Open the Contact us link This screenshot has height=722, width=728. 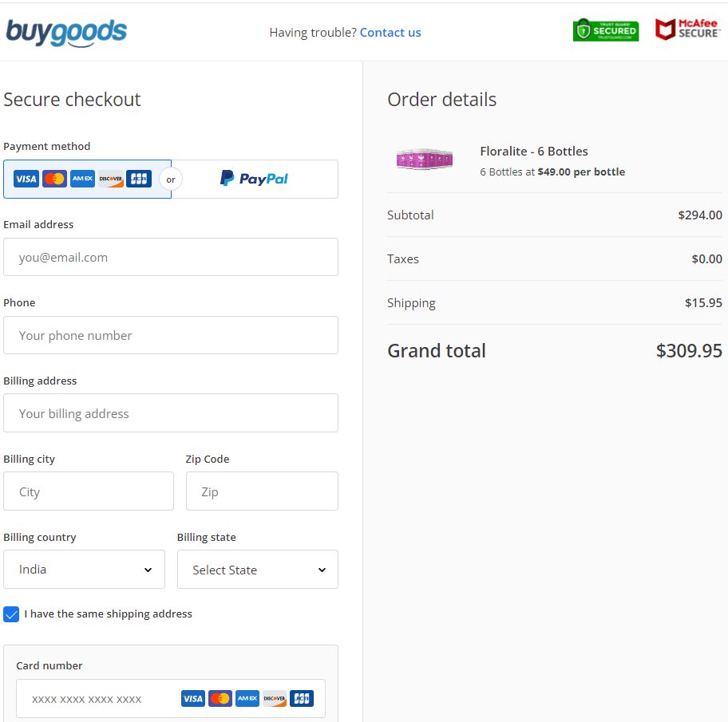coord(390,33)
